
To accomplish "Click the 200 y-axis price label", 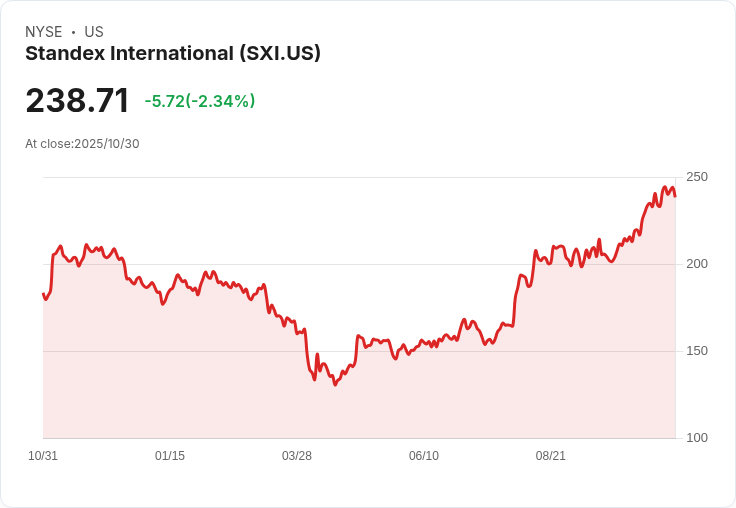I will 697,264.
